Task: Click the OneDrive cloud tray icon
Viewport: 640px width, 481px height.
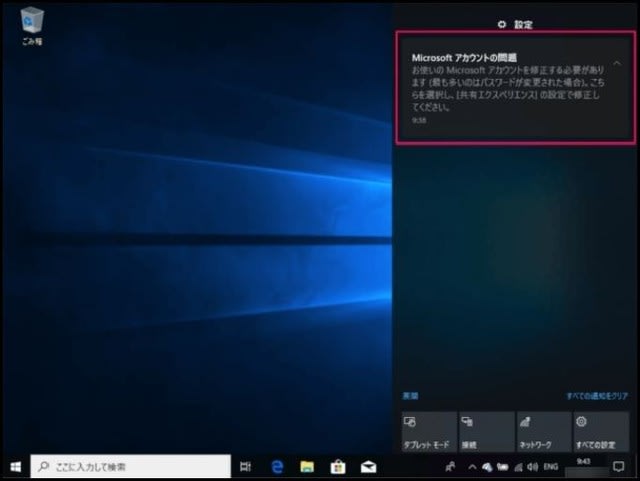Action: click(487, 467)
